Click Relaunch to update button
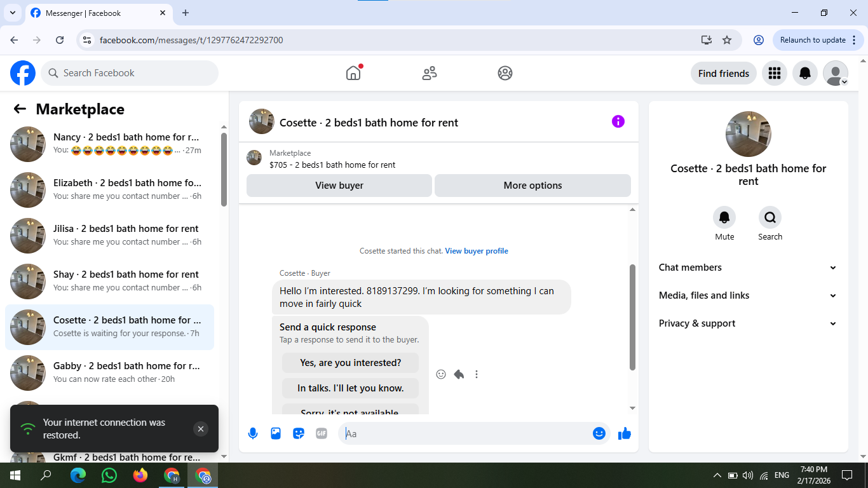This screenshot has width=868, height=488. coord(818,40)
